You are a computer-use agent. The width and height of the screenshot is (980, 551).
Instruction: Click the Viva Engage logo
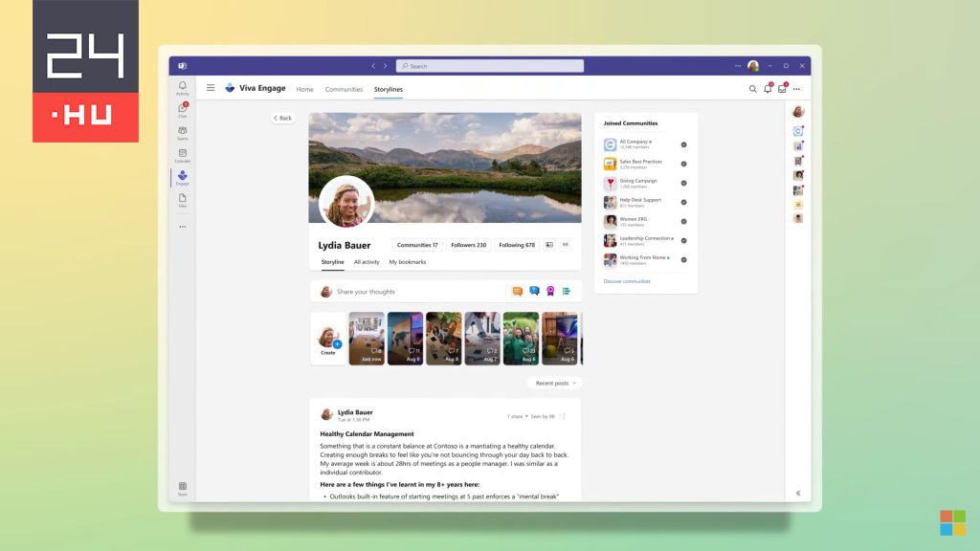[230, 88]
